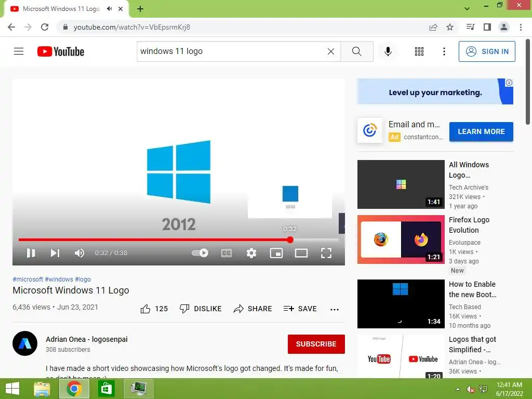Open the Windows Store taskbar icon
532x399 pixels.
106,389
